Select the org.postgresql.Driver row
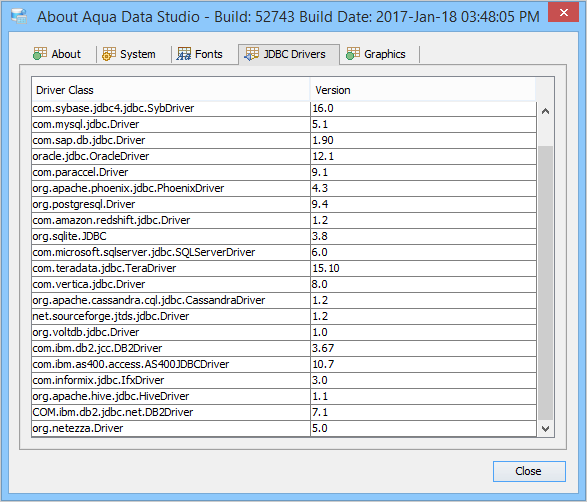 pyautogui.click(x=284, y=204)
